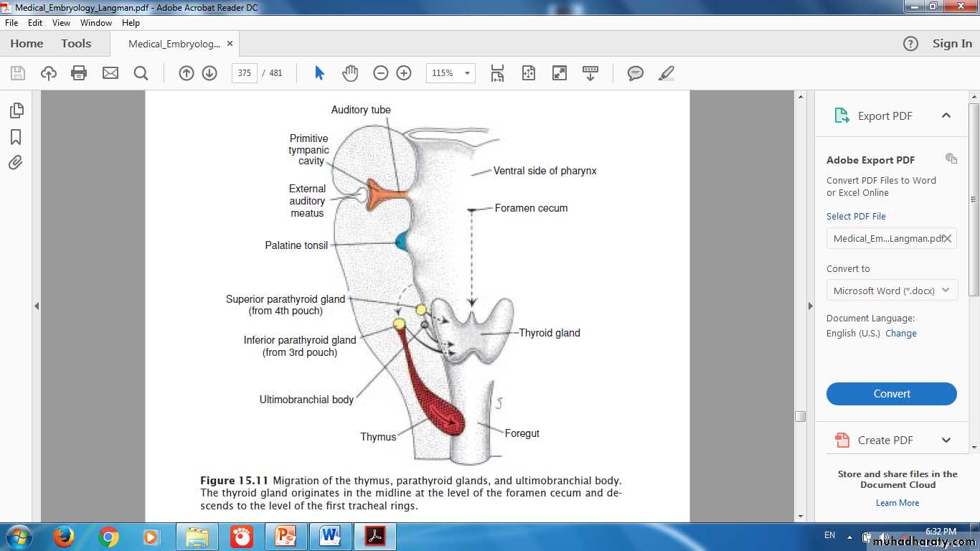The image size is (980, 551).
Task: Switch to the Tools tab
Action: [x=76, y=44]
